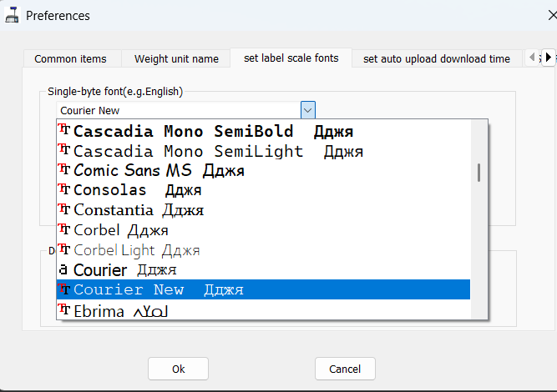Image resolution: width=557 pixels, height=392 pixels.
Task: Click TrueType icon next to Constantia
Action: tap(64, 209)
